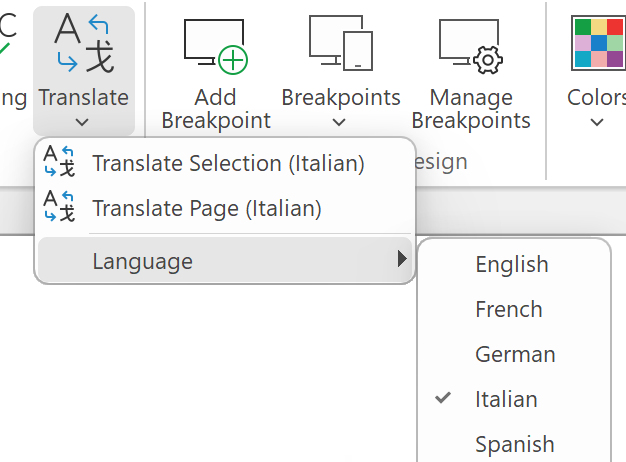Click the icon beside Translate Page (Italian)
This screenshot has height=462, width=626.
coord(60,208)
